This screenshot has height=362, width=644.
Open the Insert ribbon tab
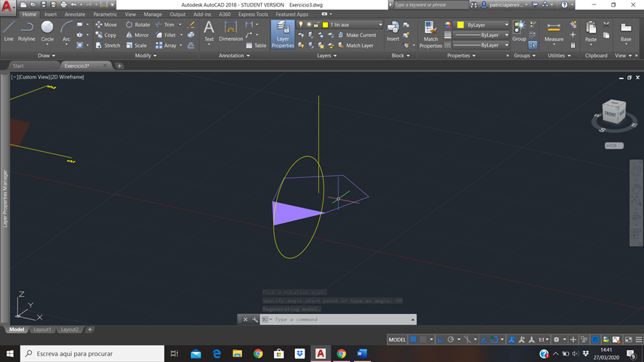pos(51,14)
